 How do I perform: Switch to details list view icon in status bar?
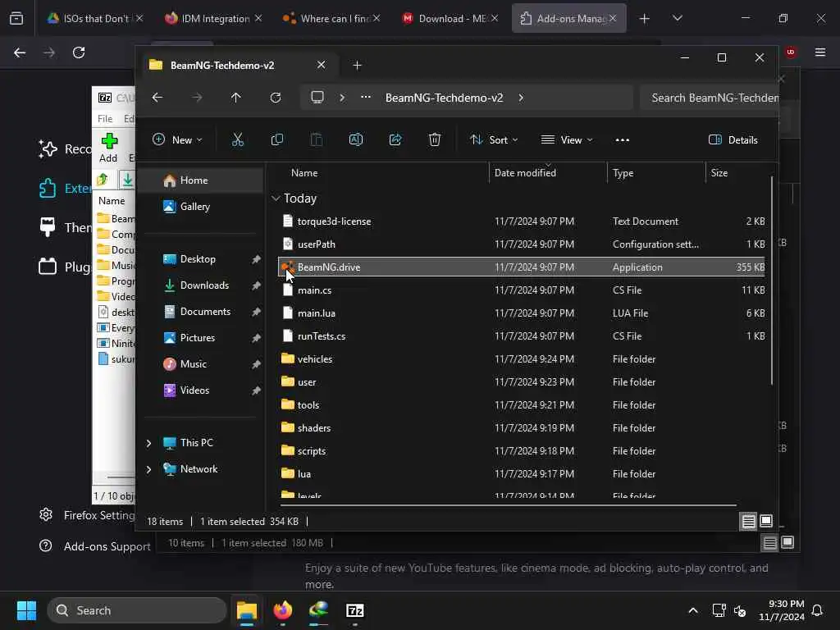(x=748, y=521)
